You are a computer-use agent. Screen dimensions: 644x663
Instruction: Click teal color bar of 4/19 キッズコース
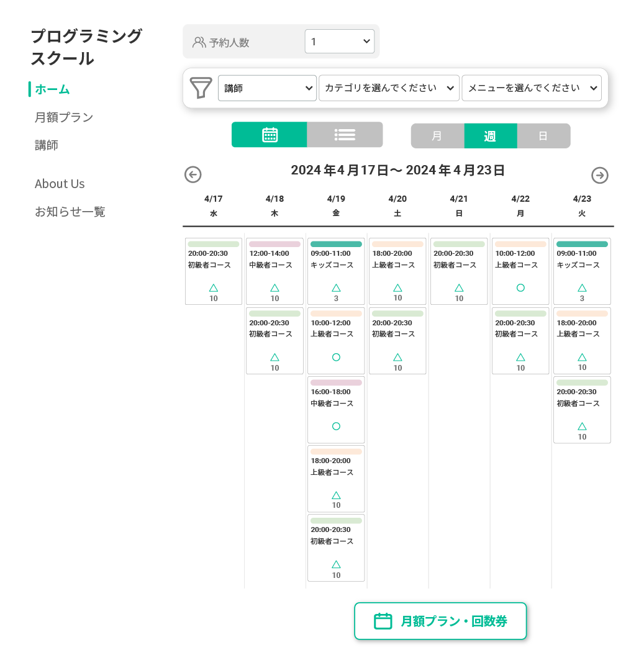coord(336,244)
